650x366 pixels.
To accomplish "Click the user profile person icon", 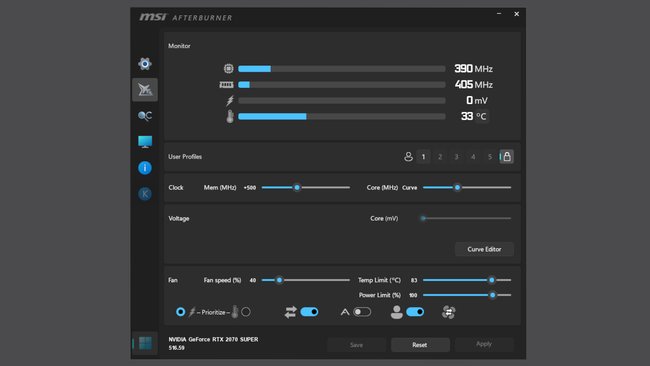I will 408,157.
